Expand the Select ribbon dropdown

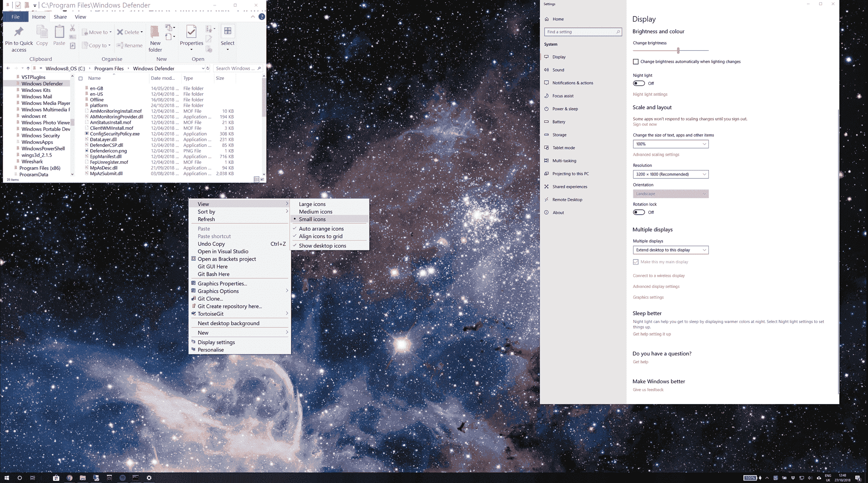click(227, 49)
